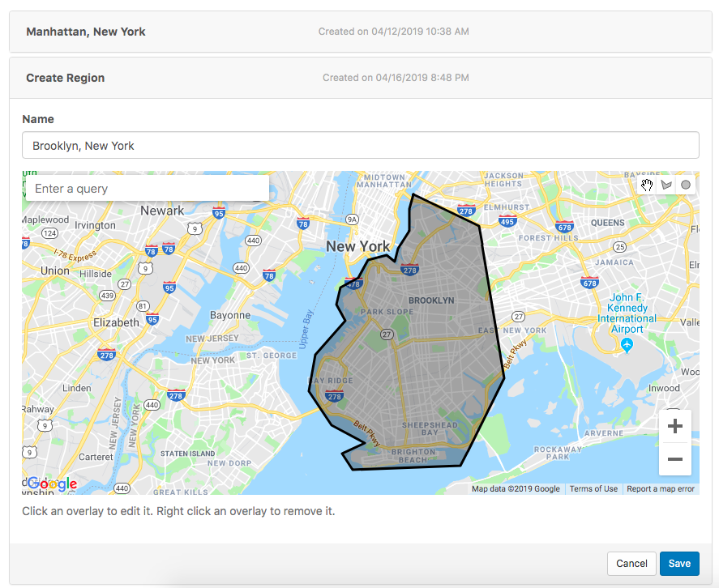Open Terms of Use link
The width and height of the screenshot is (719, 588).
coord(593,488)
